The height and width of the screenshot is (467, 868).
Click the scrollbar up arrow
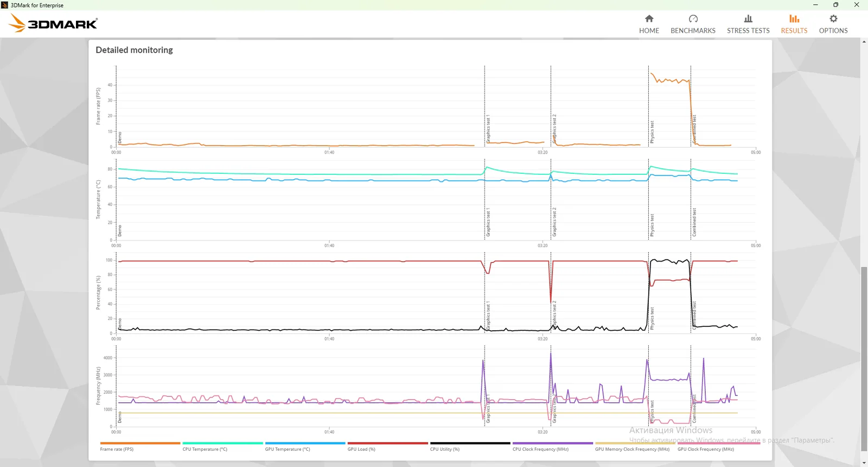pyautogui.click(x=864, y=42)
